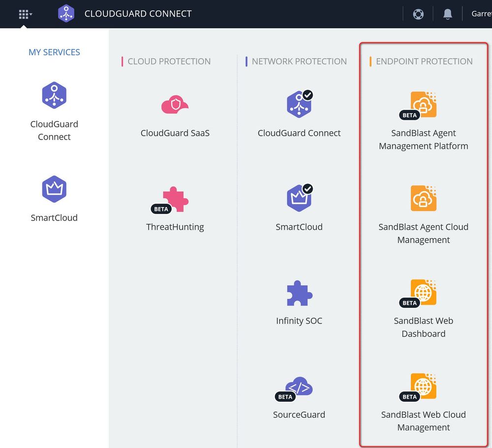This screenshot has width=492, height=448.
Task: Click the SandBlast Web Dashboard text label
Action: click(423, 327)
